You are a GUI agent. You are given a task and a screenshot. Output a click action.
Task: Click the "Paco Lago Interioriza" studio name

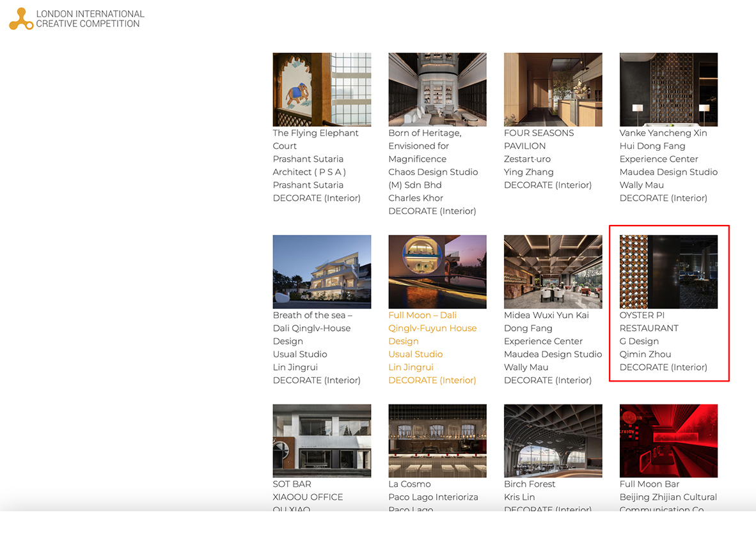[x=434, y=497]
